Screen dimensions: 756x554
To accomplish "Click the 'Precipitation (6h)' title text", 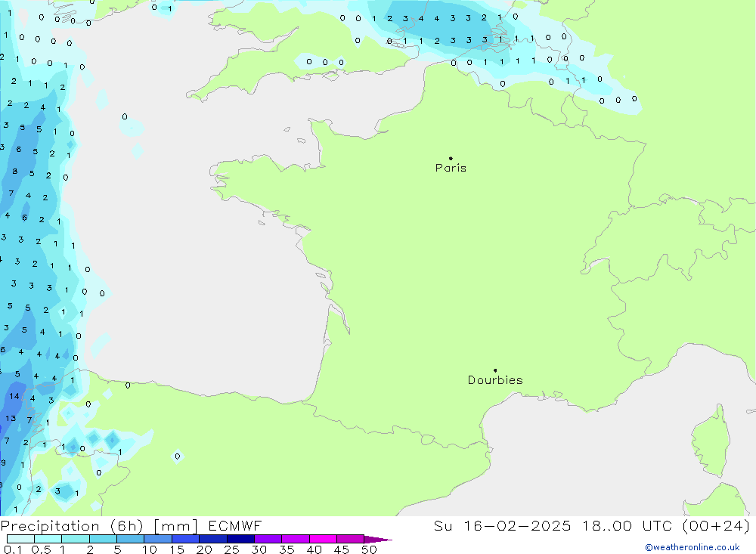I will (x=72, y=526).
